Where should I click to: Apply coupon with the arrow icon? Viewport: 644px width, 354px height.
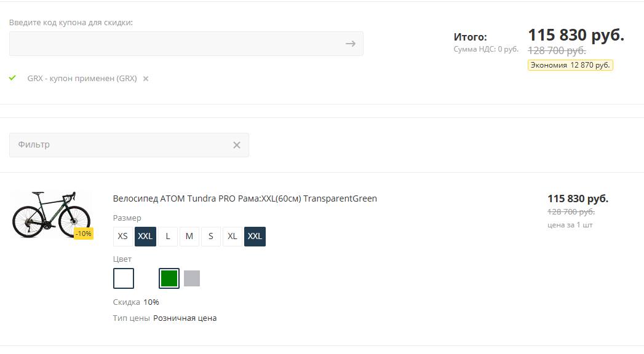(x=351, y=44)
